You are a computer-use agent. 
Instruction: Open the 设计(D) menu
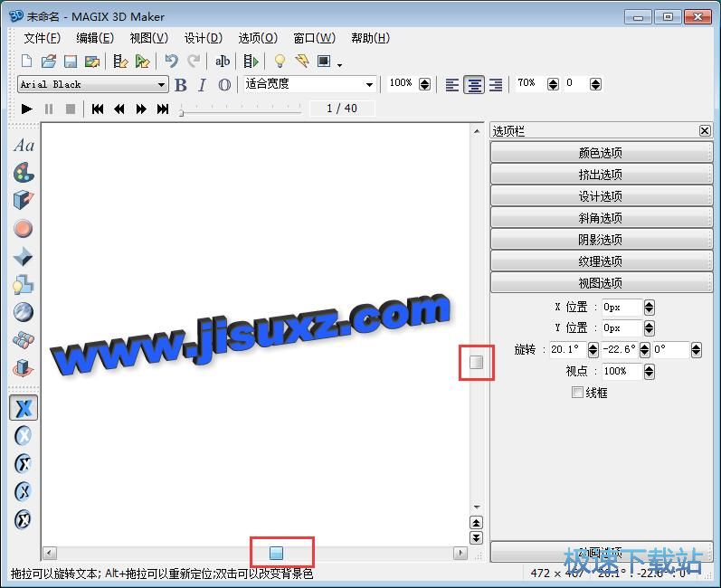click(x=204, y=38)
